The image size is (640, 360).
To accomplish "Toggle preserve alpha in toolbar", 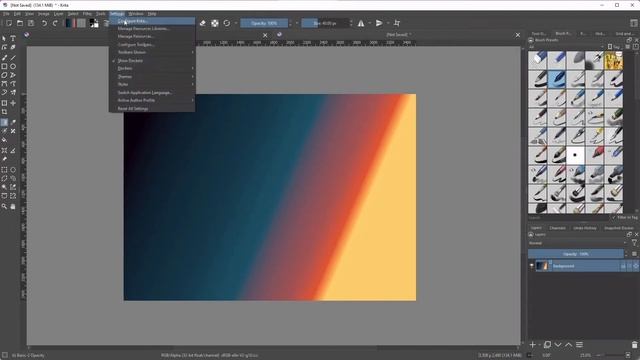I will 215,23.
